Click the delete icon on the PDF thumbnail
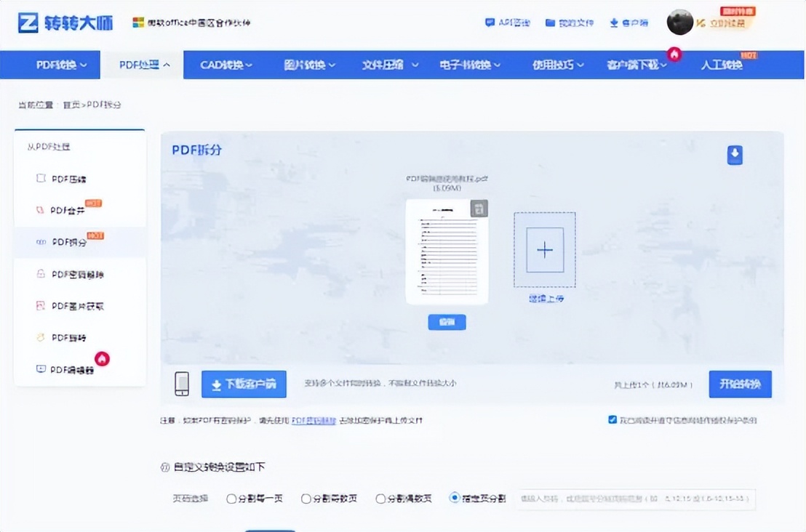Screen dimensions: 806x532 click(479, 209)
